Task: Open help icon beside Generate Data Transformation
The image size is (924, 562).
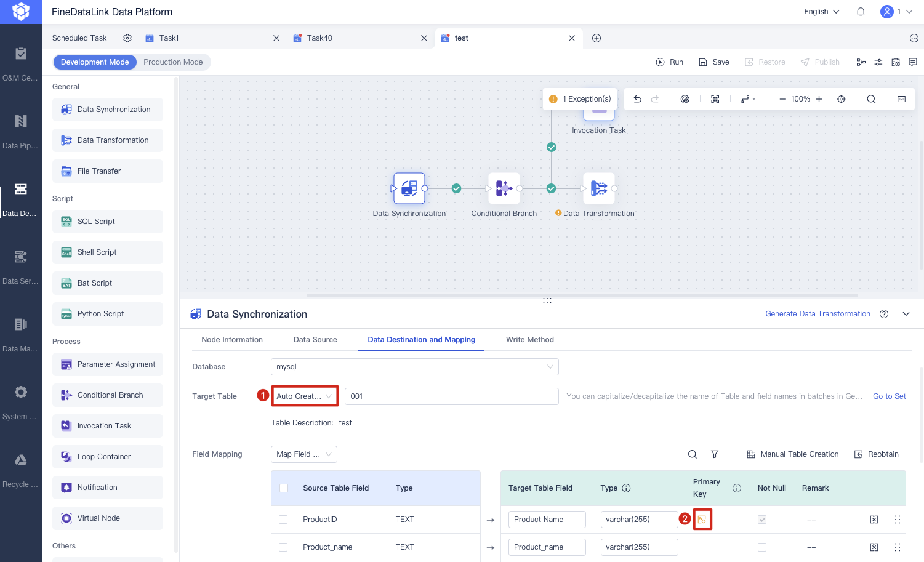Action: tap(884, 314)
